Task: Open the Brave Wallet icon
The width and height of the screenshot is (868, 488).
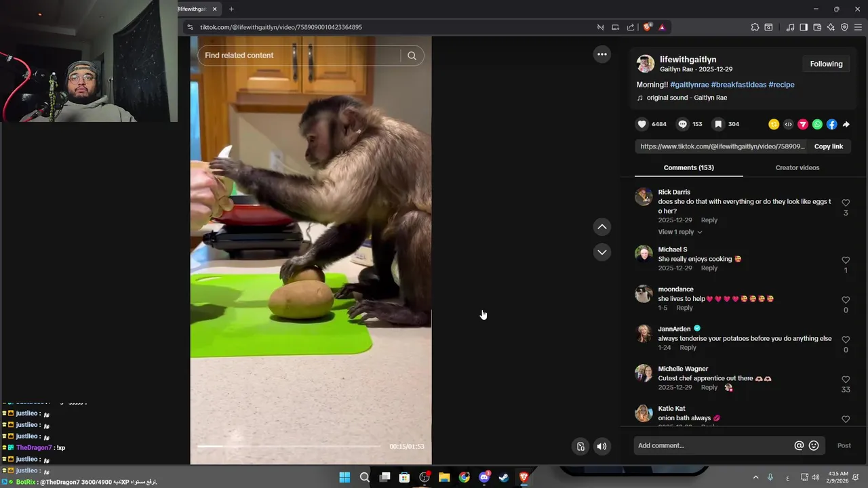Action: tap(817, 27)
